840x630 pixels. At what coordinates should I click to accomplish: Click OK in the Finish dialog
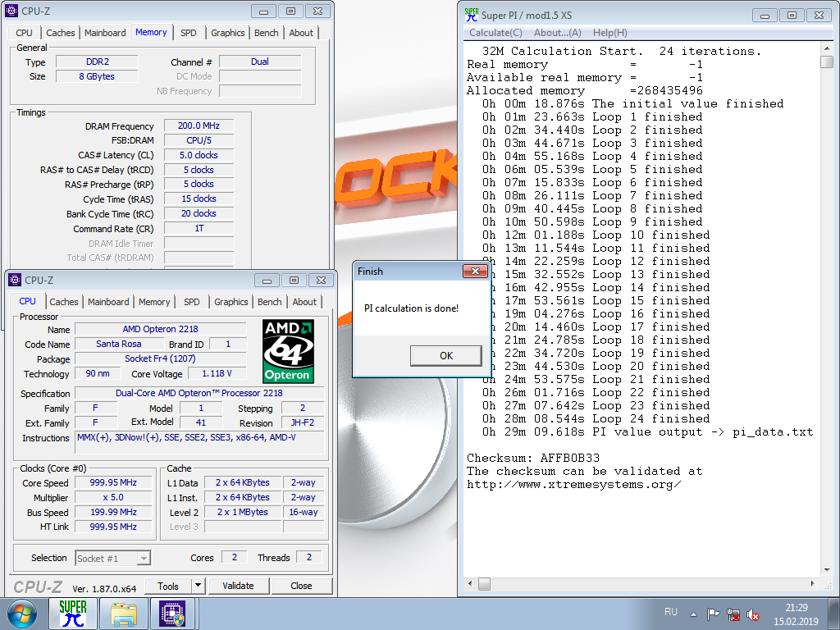(445, 356)
